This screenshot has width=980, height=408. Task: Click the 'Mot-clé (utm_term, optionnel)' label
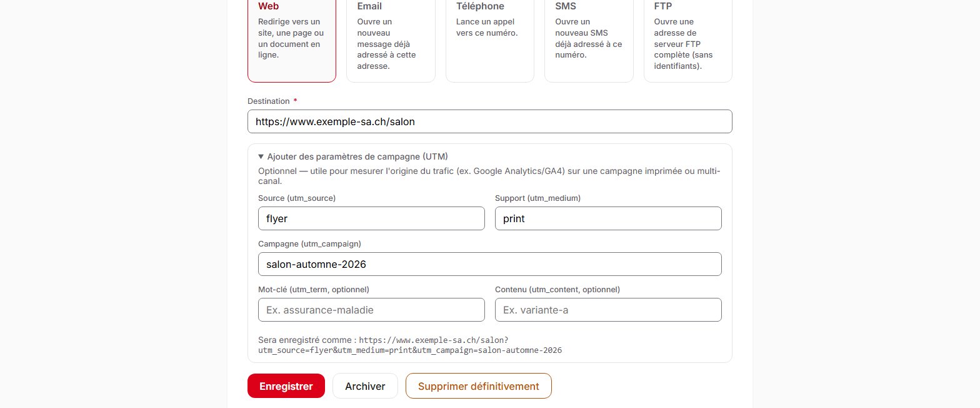[314, 289]
